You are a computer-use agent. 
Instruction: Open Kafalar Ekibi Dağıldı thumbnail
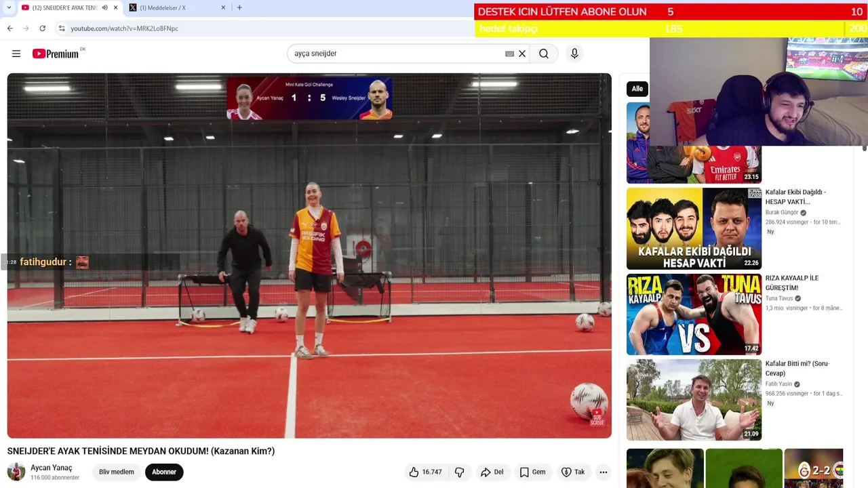694,228
